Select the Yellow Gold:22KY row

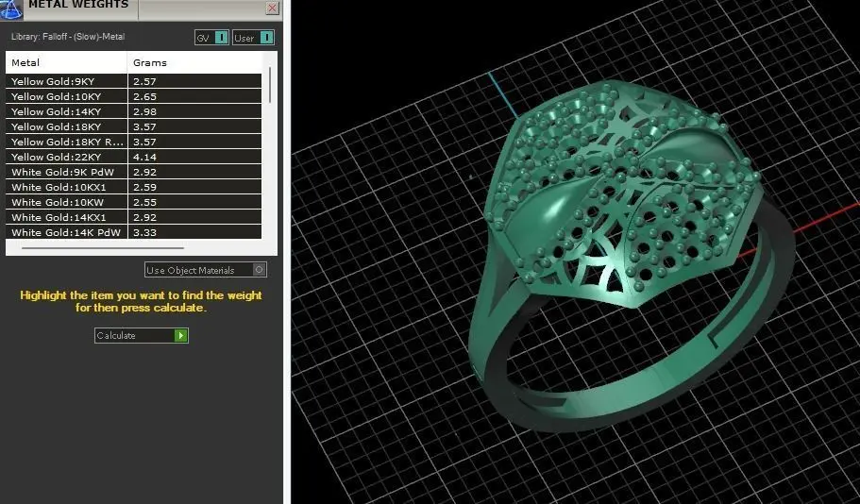134,157
